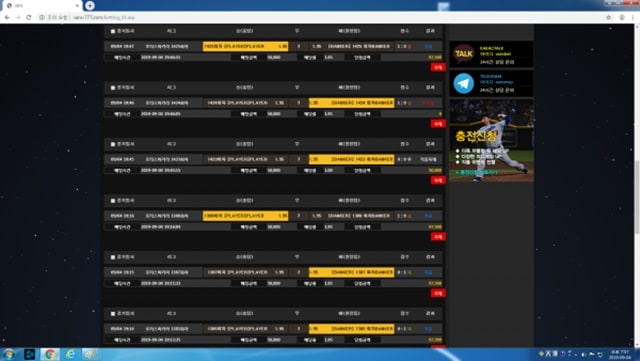
Task: Select the highlighted BANKER pick in second record
Action: (351, 103)
